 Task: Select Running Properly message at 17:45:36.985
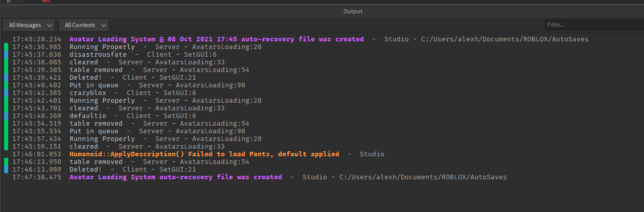[102, 47]
